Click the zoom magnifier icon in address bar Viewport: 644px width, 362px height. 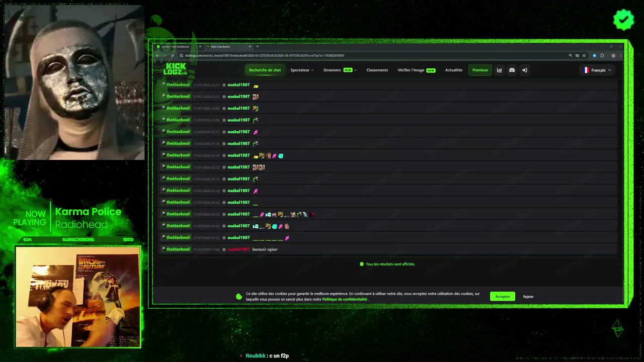coord(571,55)
